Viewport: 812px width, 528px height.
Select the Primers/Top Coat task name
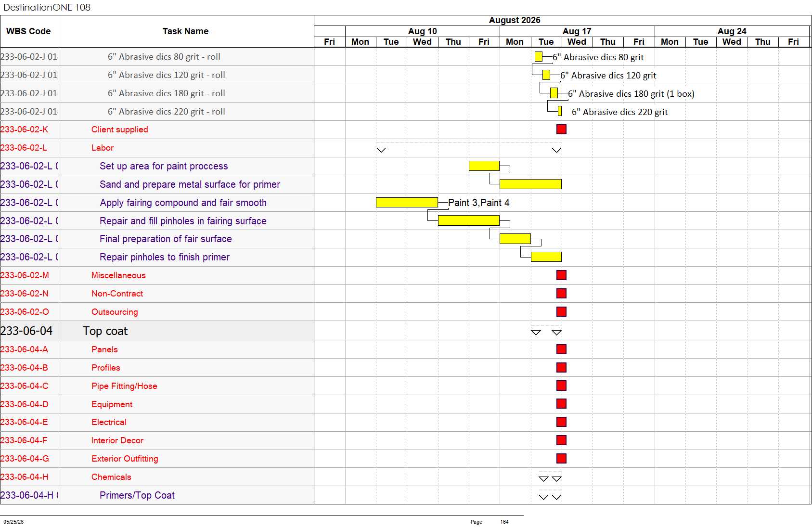[x=137, y=495]
